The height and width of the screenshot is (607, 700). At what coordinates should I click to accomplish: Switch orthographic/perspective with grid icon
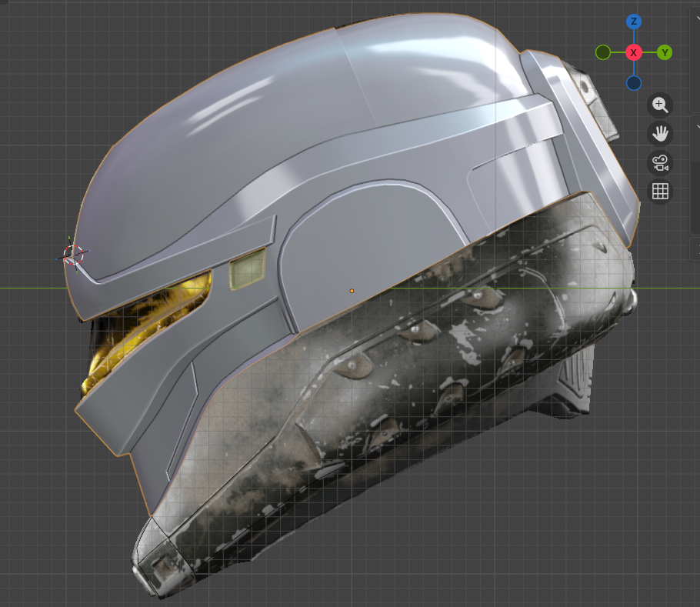coord(660,192)
